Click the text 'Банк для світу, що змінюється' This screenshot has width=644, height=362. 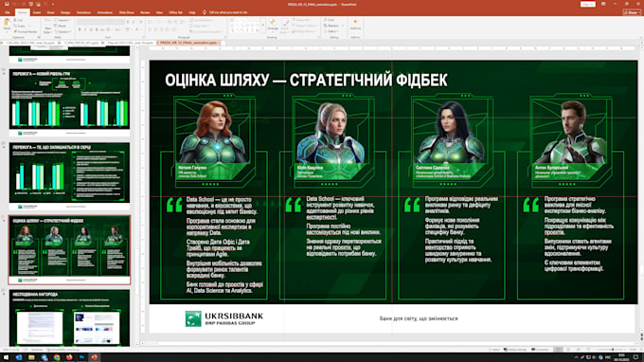[419, 318]
